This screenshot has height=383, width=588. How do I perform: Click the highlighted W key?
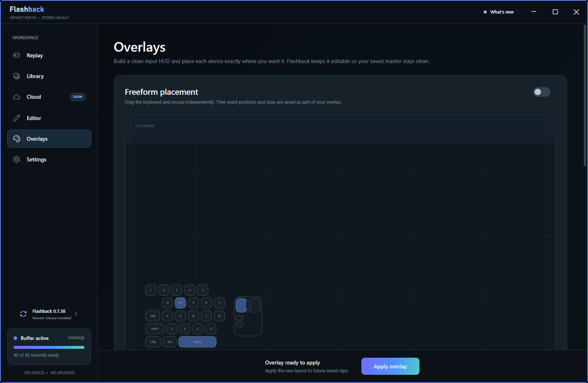point(180,303)
